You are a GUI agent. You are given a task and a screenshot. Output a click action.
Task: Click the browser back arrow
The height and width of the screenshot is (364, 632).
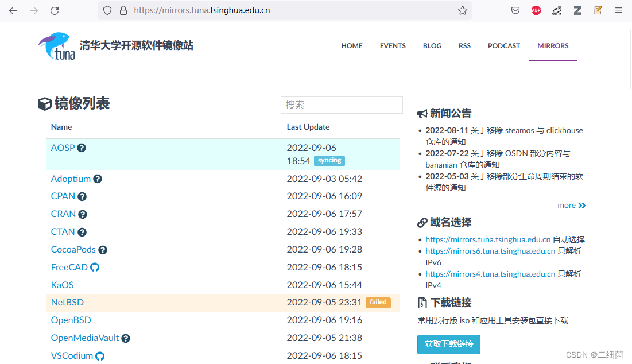point(13,10)
